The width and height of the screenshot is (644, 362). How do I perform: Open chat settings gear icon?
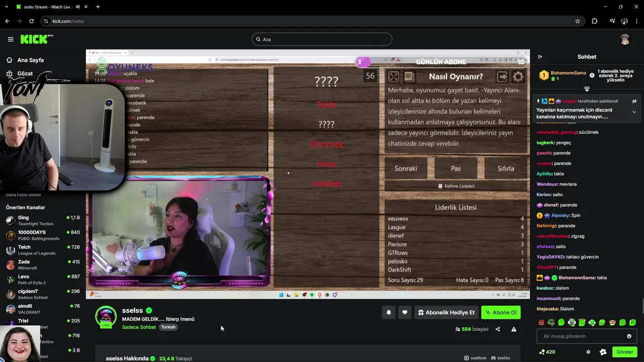(588, 352)
